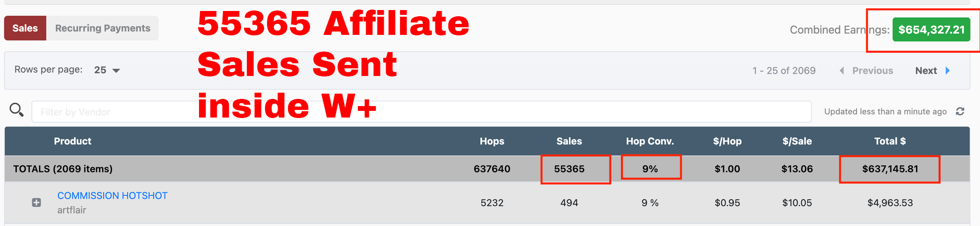980x226 pixels.
Task: Open the Rows per page dropdown
Action: click(x=107, y=70)
